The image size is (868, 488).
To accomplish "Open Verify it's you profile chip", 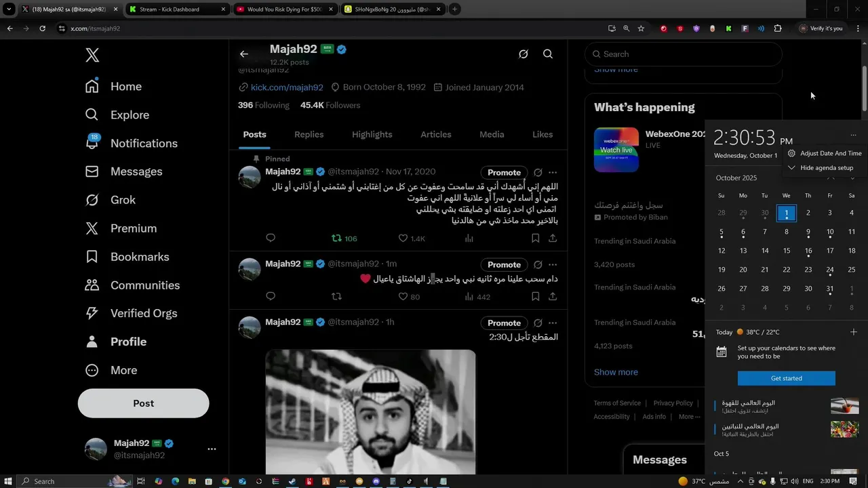I will tap(822, 28).
